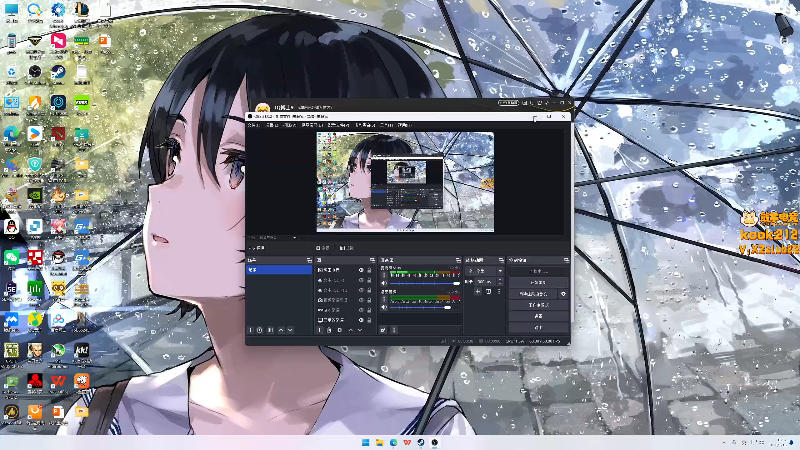Open second mixer channel options menu
This screenshot has width=800, height=450.
384,299
